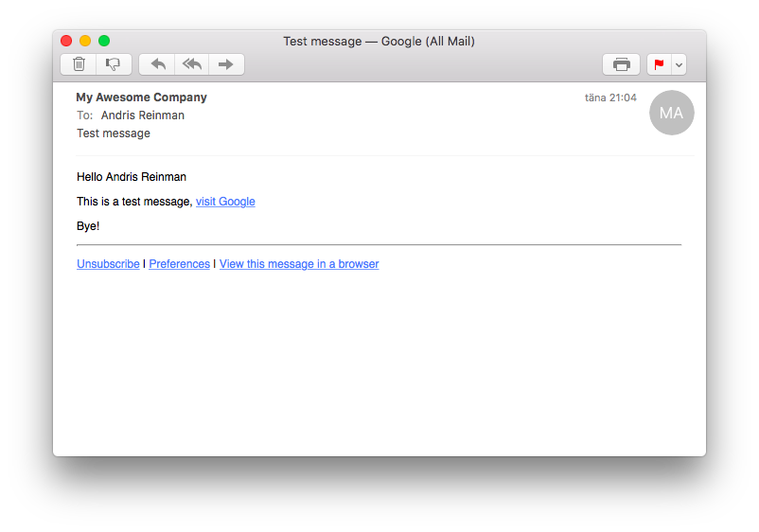Open the Preferences footer link
Screen dimensions: 759x532
pyautogui.click(x=179, y=264)
